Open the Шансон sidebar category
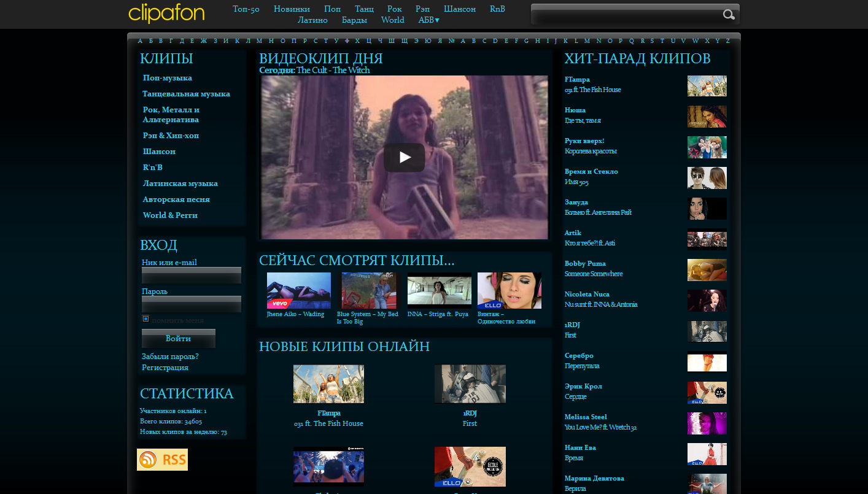The height and width of the screenshot is (494, 868). [159, 151]
